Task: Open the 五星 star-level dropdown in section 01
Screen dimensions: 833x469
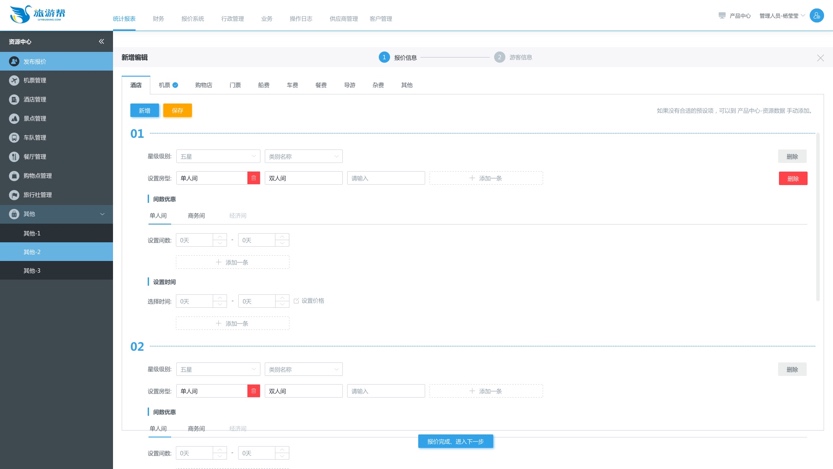Action: click(218, 157)
